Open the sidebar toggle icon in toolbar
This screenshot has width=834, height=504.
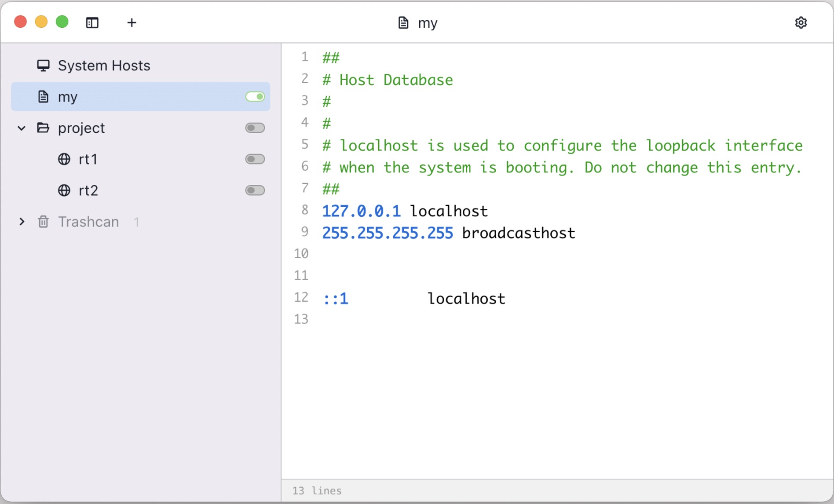pyautogui.click(x=92, y=22)
